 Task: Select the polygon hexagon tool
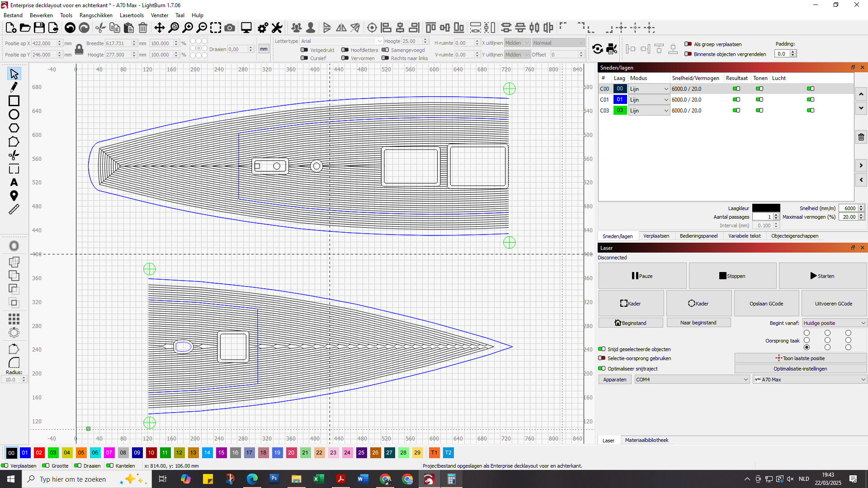click(x=14, y=128)
